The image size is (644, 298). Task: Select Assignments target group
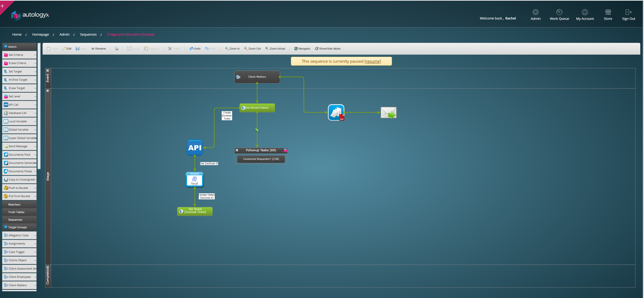(x=19, y=244)
